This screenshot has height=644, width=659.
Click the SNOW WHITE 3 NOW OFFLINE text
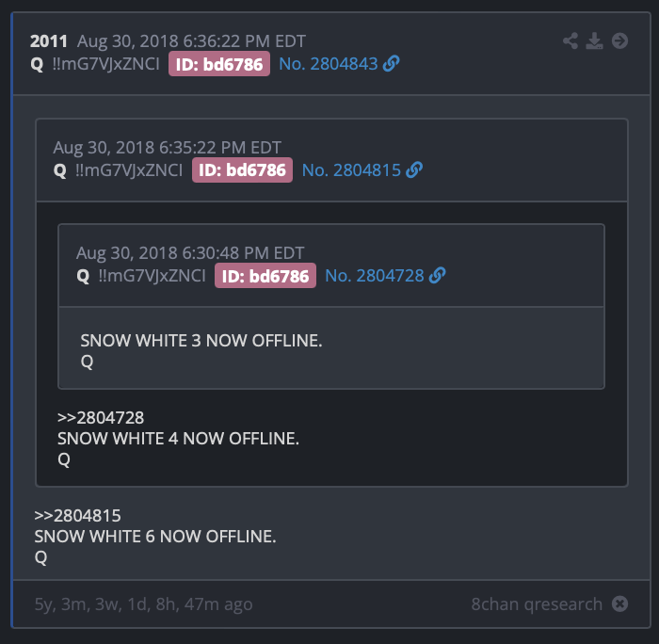coord(201,341)
